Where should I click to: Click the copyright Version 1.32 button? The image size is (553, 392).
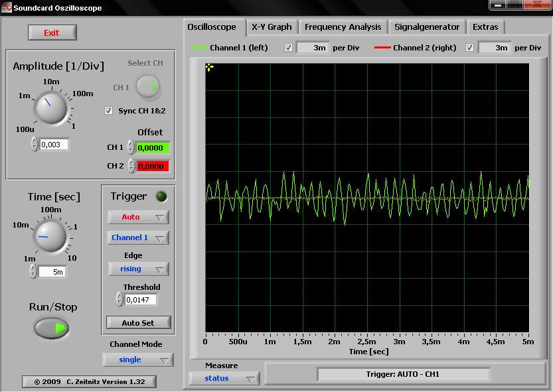pyautogui.click(x=89, y=381)
